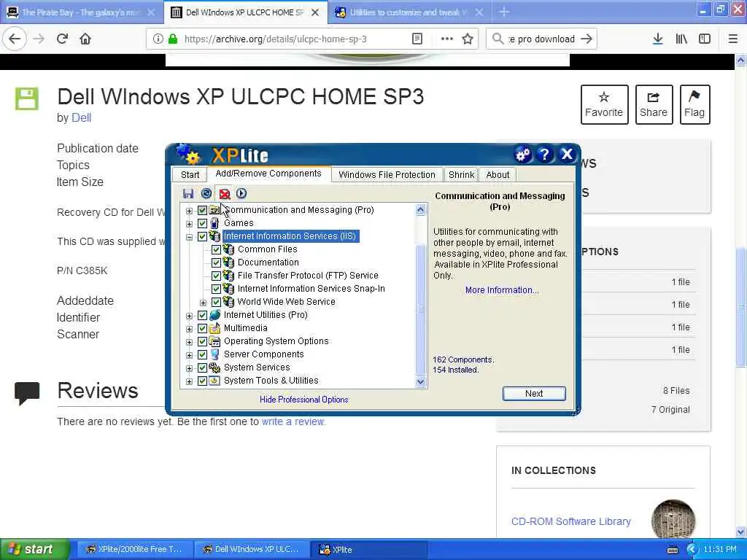Click the red remove icon in XPlite toolbar
The image size is (747, 560).
(225, 193)
